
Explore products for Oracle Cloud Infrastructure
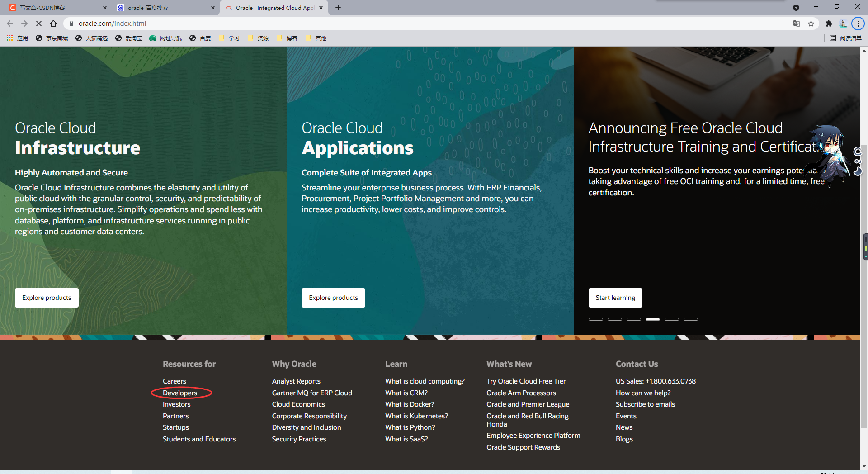tap(47, 298)
